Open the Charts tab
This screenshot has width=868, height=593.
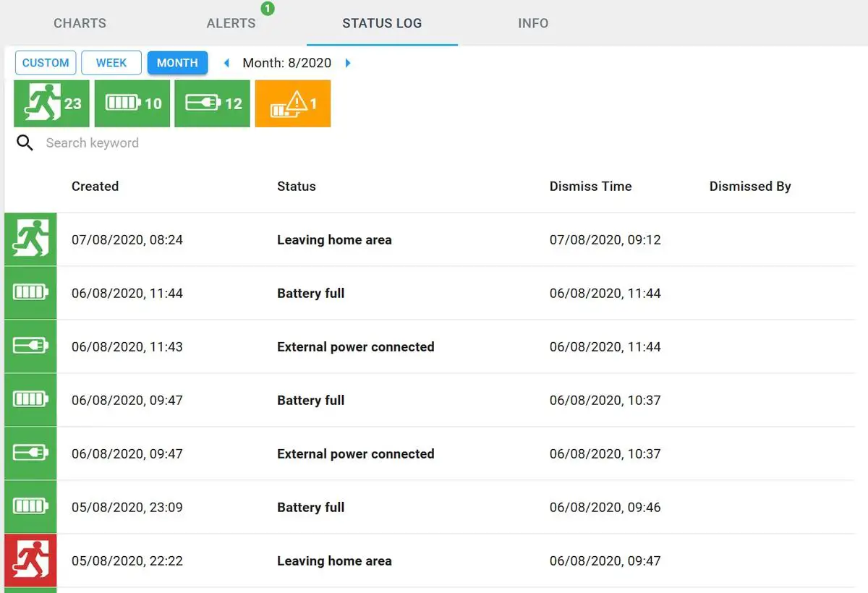point(80,23)
